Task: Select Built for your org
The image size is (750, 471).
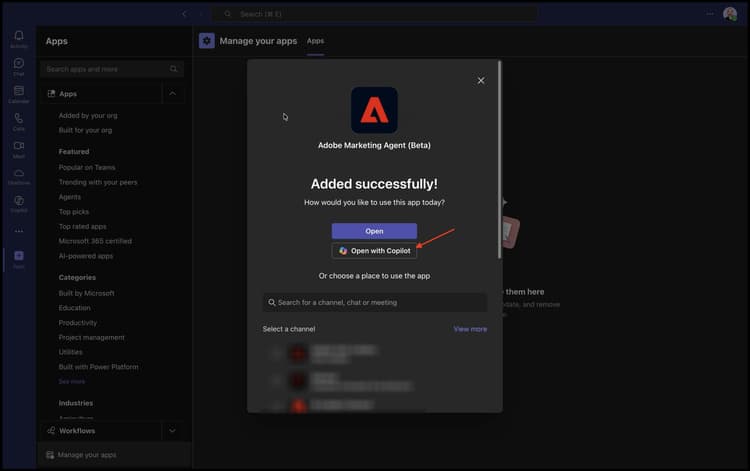Action: click(85, 130)
